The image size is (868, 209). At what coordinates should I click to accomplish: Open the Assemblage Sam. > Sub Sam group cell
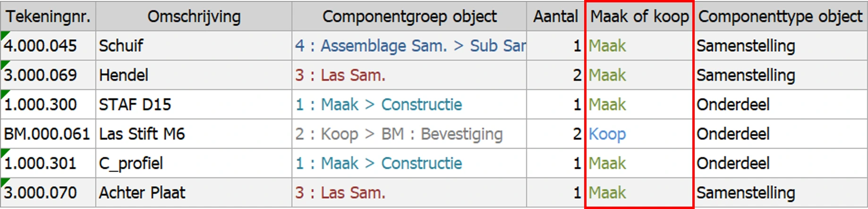click(410, 46)
